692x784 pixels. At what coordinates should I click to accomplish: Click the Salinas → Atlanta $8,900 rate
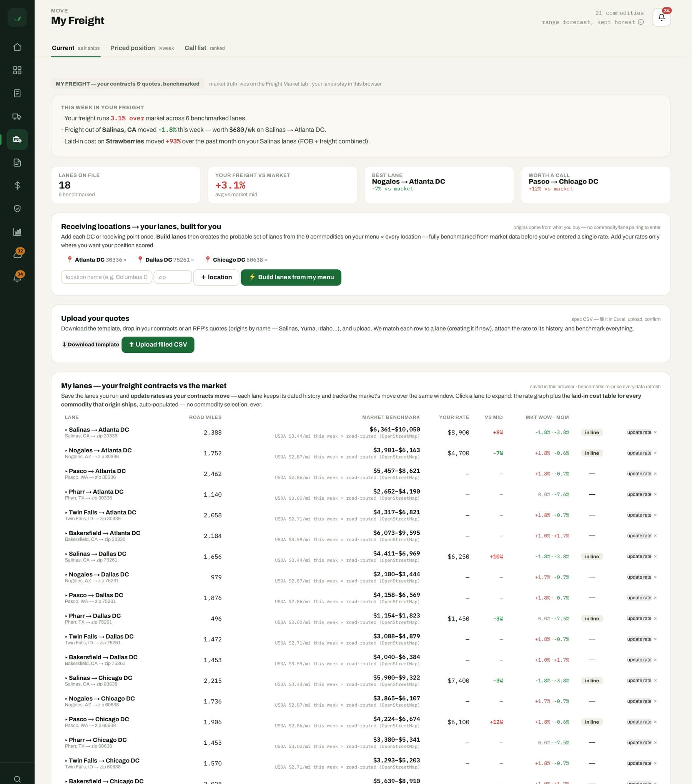pyautogui.click(x=458, y=433)
